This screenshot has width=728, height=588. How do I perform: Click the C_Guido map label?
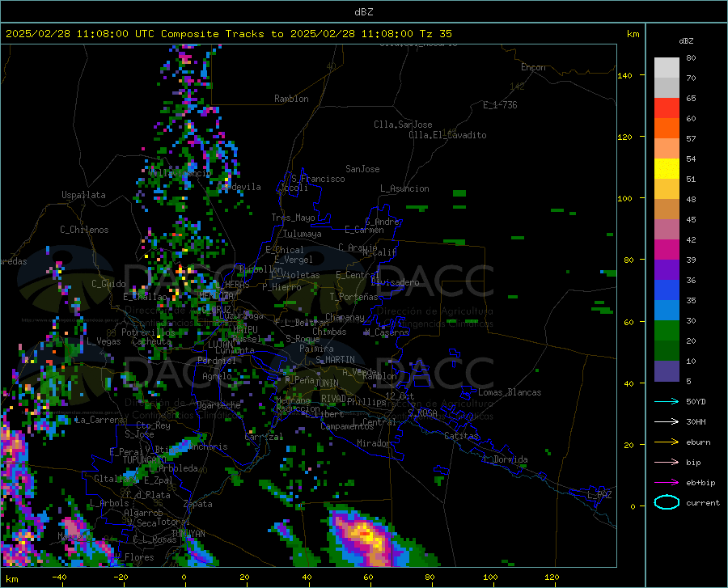point(108,284)
